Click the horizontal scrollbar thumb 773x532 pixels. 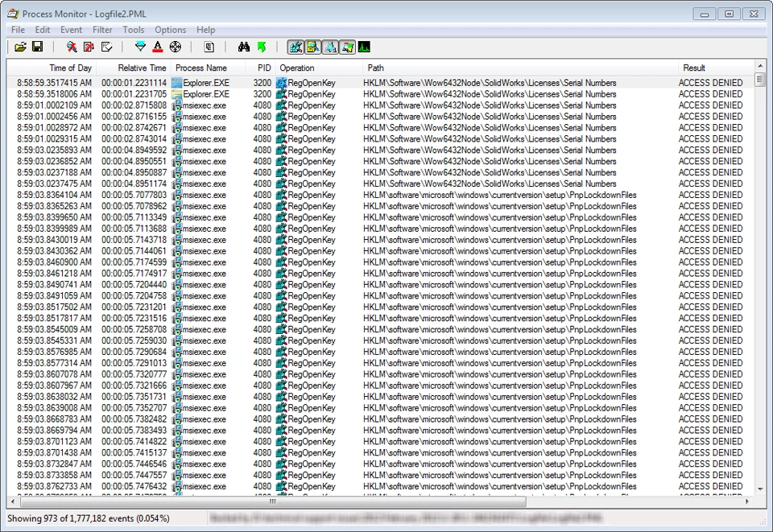pyautogui.click(x=273, y=501)
